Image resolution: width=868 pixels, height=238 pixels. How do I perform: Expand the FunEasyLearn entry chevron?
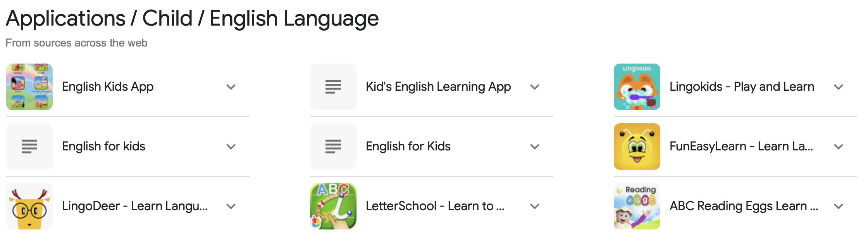tap(839, 147)
